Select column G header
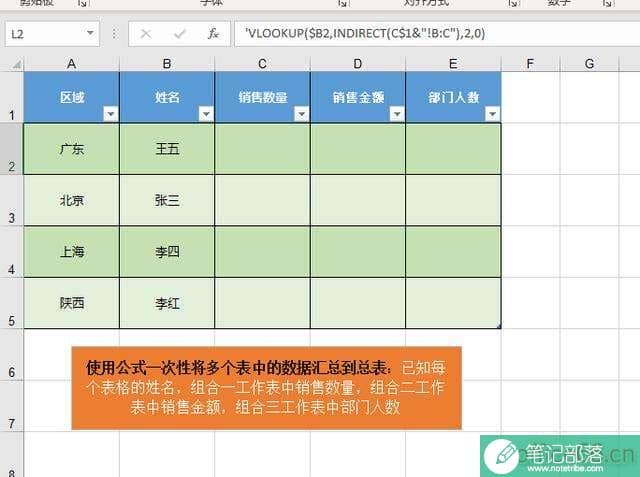Image resolution: width=640 pixels, height=477 pixels. click(589, 64)
